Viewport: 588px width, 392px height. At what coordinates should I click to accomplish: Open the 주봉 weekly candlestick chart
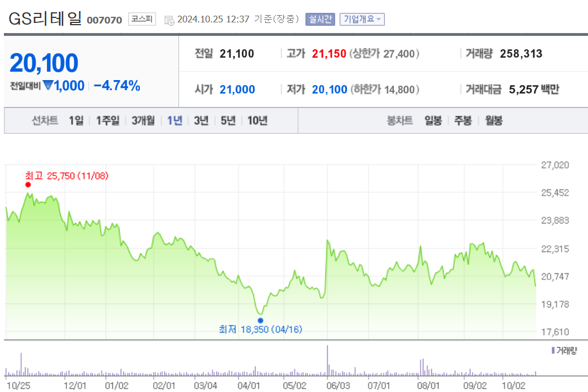pyautogui.click(x=463, y=120)
